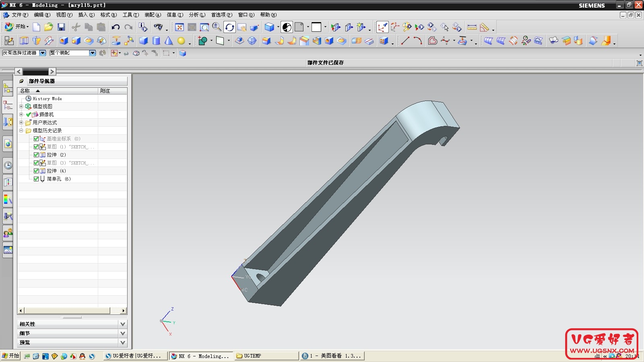Click the 开始 application start button

(17, 27)
